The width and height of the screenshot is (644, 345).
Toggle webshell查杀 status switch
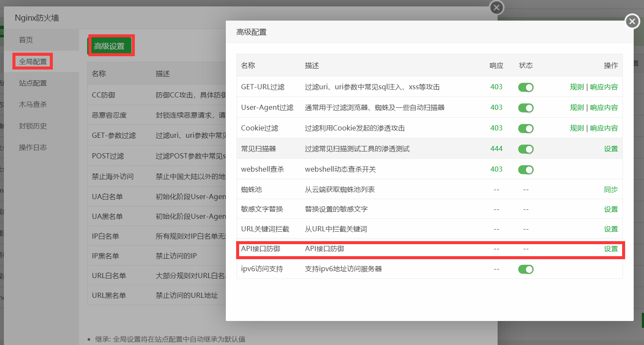(x=526, y=169)
